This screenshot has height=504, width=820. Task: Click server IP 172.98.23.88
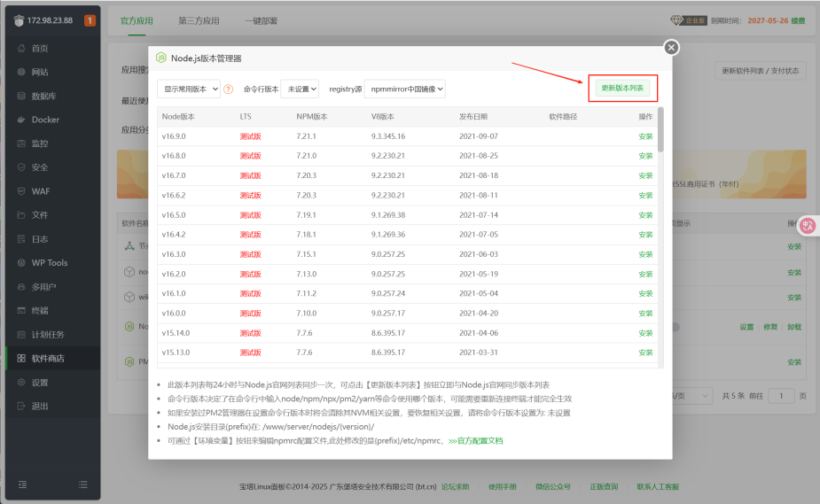point(50,20)
